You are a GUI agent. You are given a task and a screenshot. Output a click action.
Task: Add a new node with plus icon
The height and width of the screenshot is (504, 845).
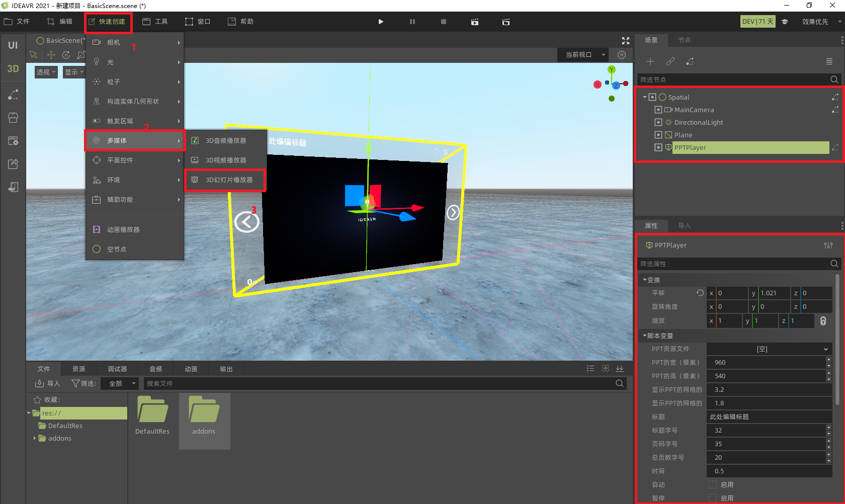tap(650, 61)
